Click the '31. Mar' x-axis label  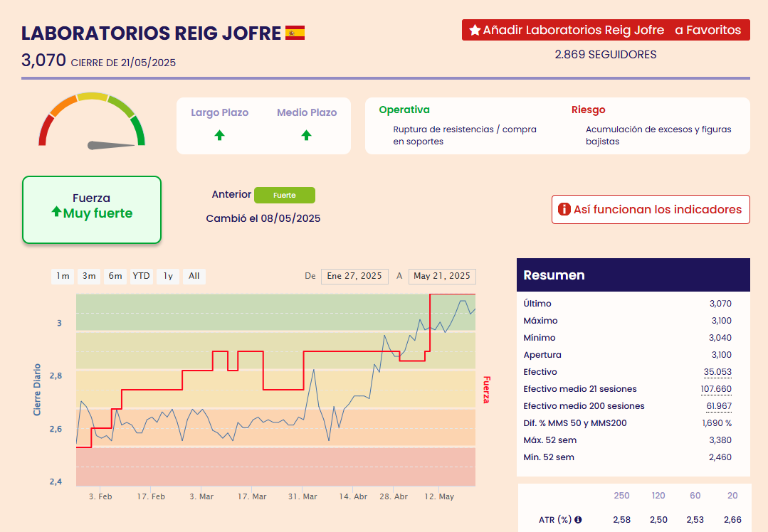point(303,496)
